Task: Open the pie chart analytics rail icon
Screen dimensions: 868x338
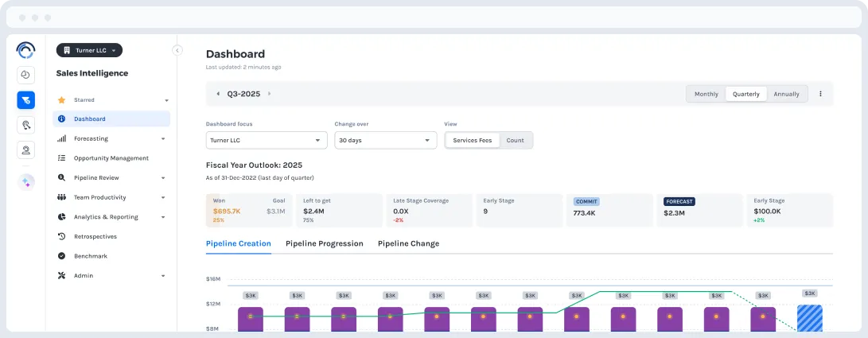Action: click(25, 76)
